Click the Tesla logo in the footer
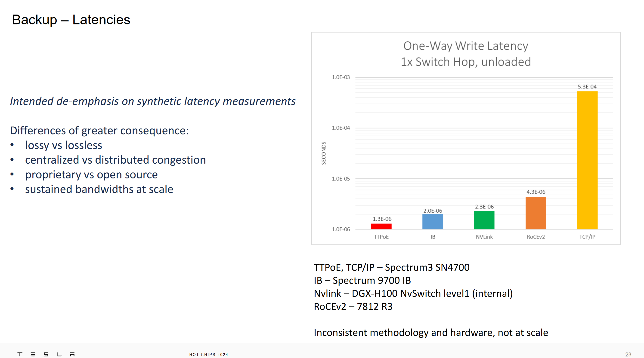 coord(46,354)
